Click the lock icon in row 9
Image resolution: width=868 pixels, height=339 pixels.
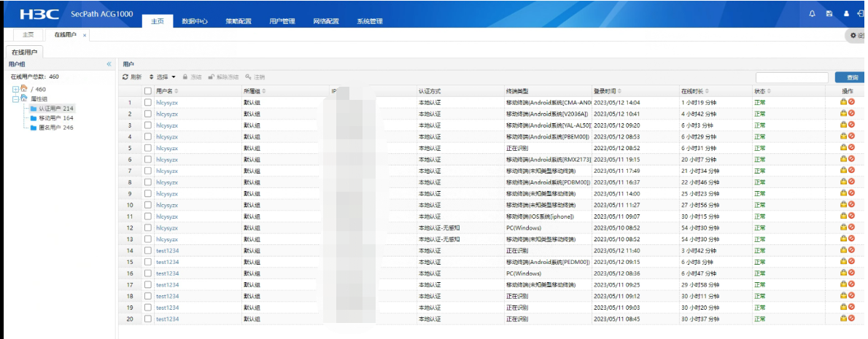[x=844, y=192]
